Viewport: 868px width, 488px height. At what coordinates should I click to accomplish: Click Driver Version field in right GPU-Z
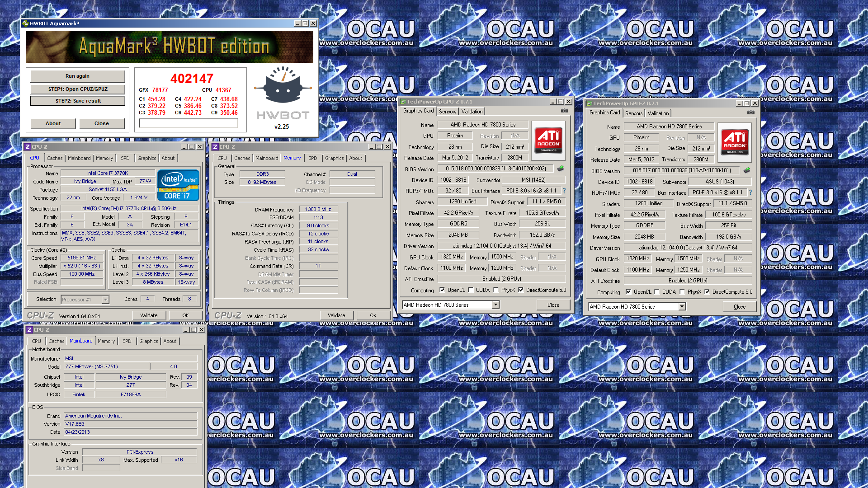pyautogui.click(x=688, y=248)
